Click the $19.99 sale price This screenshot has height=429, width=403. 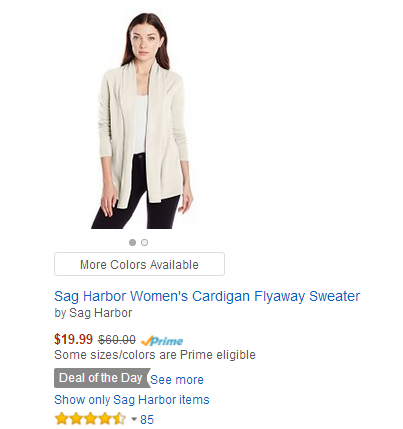click(x=73, y=339)
